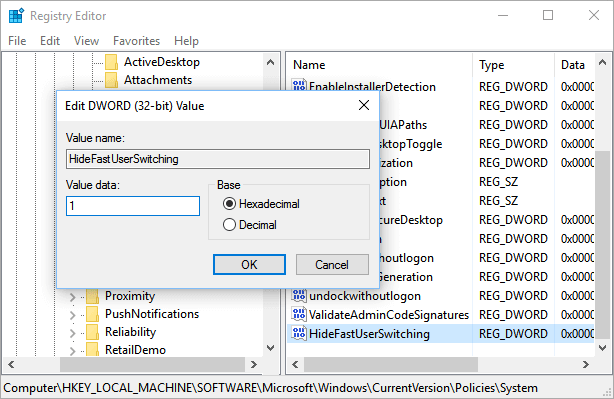Select the undockwithoutlogon value name

(x=365, y=296)
